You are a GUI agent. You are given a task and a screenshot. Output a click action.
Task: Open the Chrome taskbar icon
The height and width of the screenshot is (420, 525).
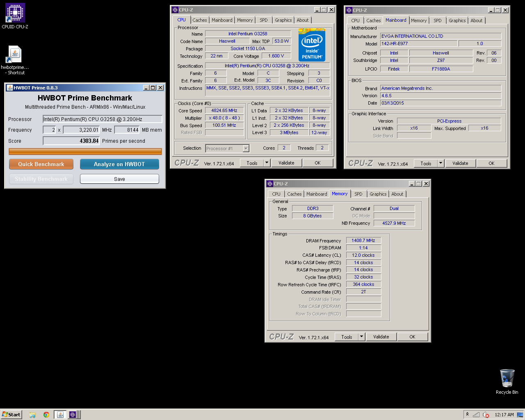click(46, 415)
